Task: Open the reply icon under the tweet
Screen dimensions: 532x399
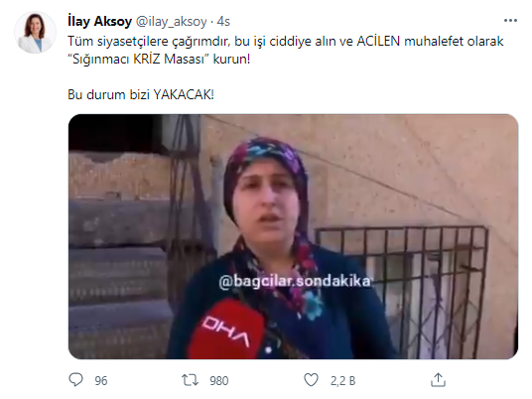Action: pos(75,380)
